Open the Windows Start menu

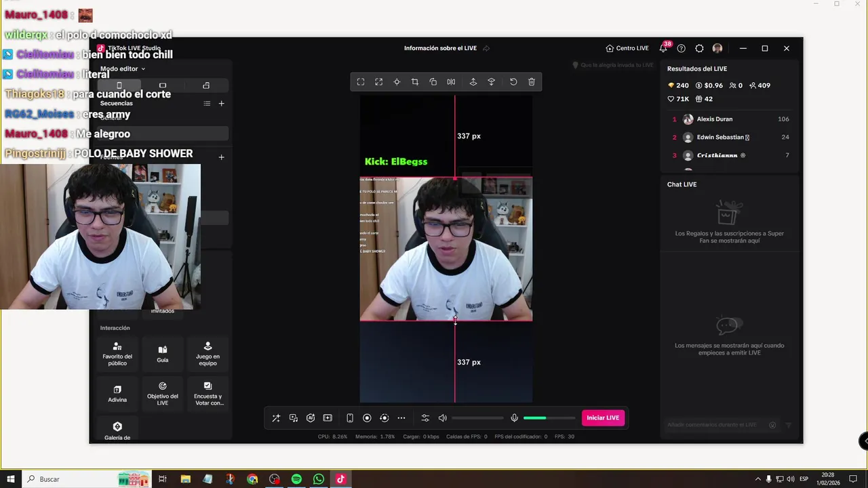[x=11, y=479]
